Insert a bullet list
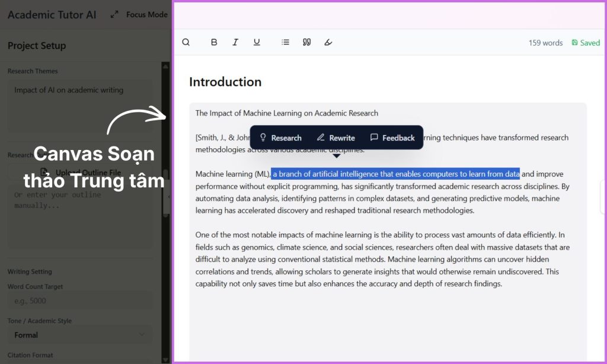The image size is (607, 364). (285, 42)
